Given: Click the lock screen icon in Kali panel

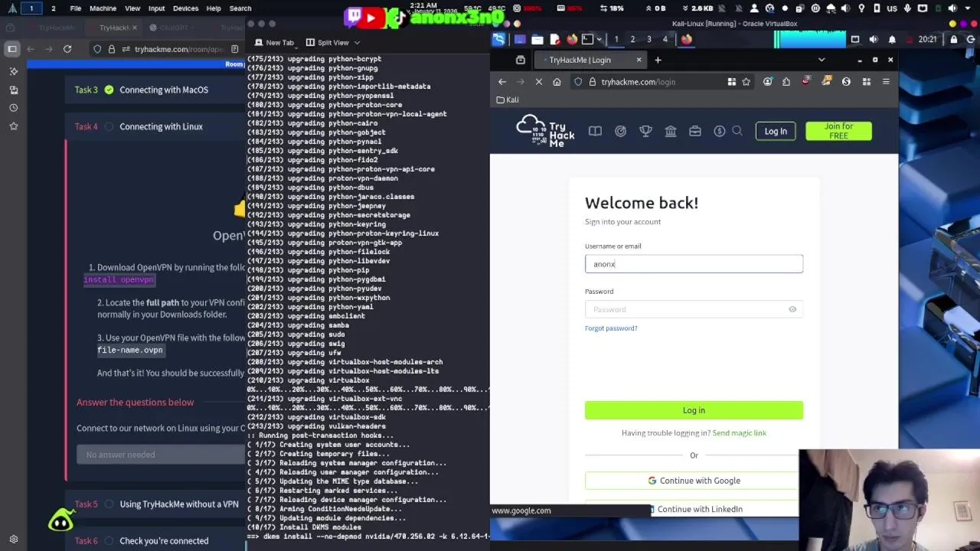Looking at the screenshot, I should (953, 39).
